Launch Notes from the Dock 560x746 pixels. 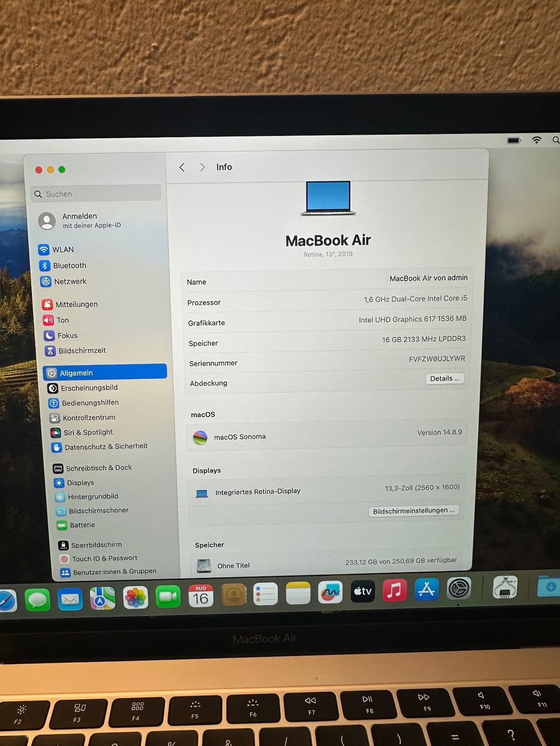(298, 593)
